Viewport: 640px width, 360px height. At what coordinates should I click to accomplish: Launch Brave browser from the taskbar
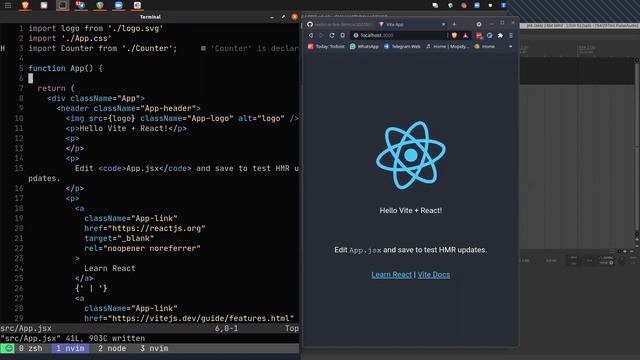[25, 5]
